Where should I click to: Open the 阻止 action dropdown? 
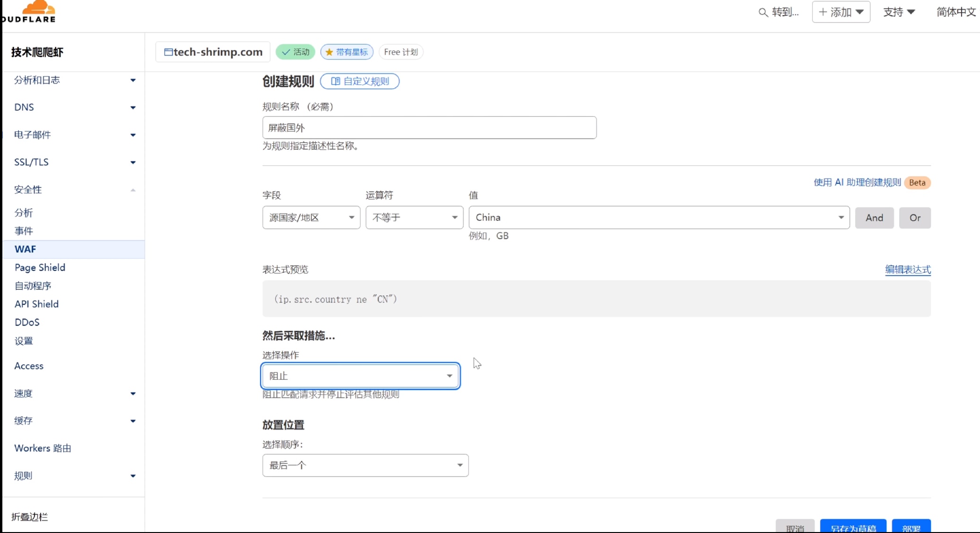(x=360, y=376)
